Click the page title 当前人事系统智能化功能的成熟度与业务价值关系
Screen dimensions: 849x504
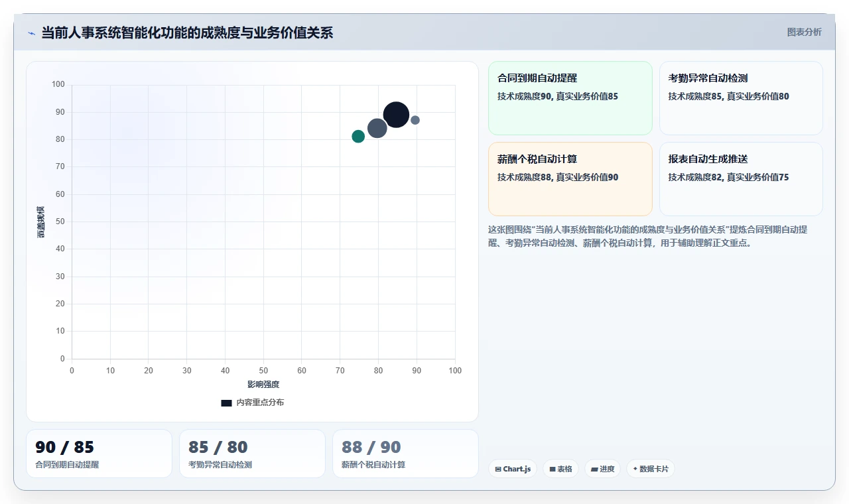tap(187, 32)
